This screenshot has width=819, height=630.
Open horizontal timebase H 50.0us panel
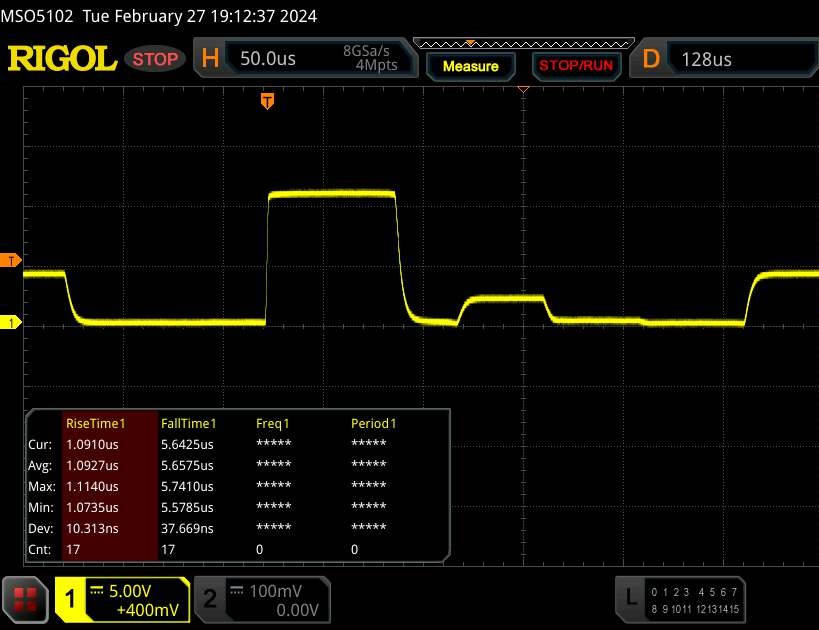click(x=306, y=58)
